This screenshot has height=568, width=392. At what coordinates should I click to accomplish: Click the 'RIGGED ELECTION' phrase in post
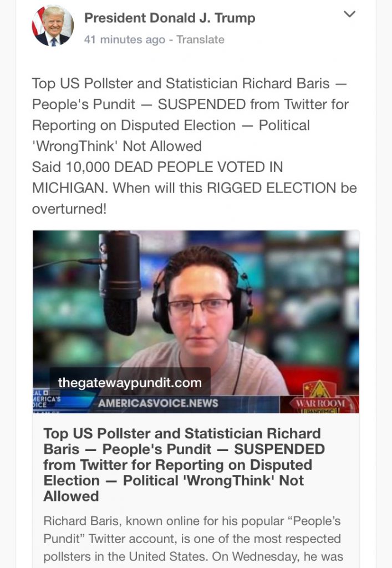click(x=272, y=188)
